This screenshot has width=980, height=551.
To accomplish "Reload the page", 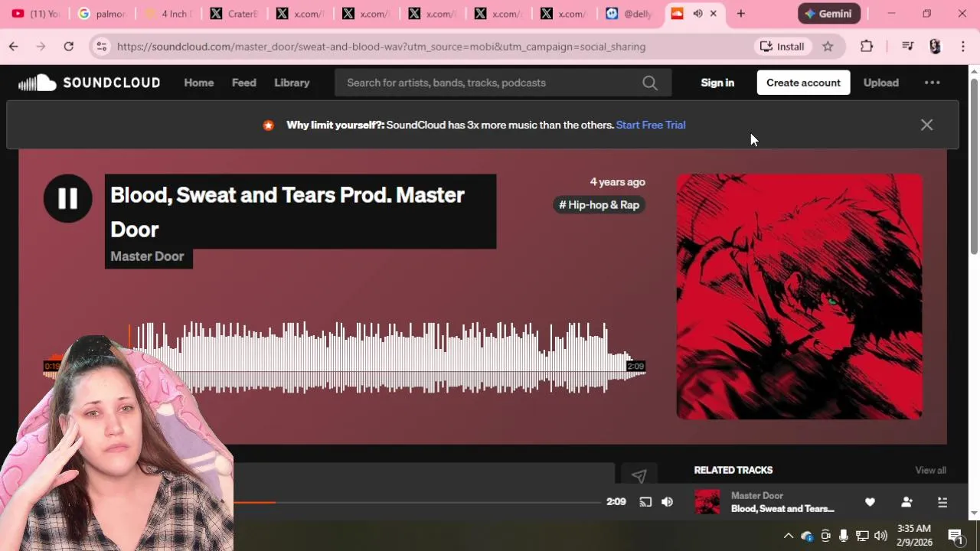I will [x=69, y=47].
